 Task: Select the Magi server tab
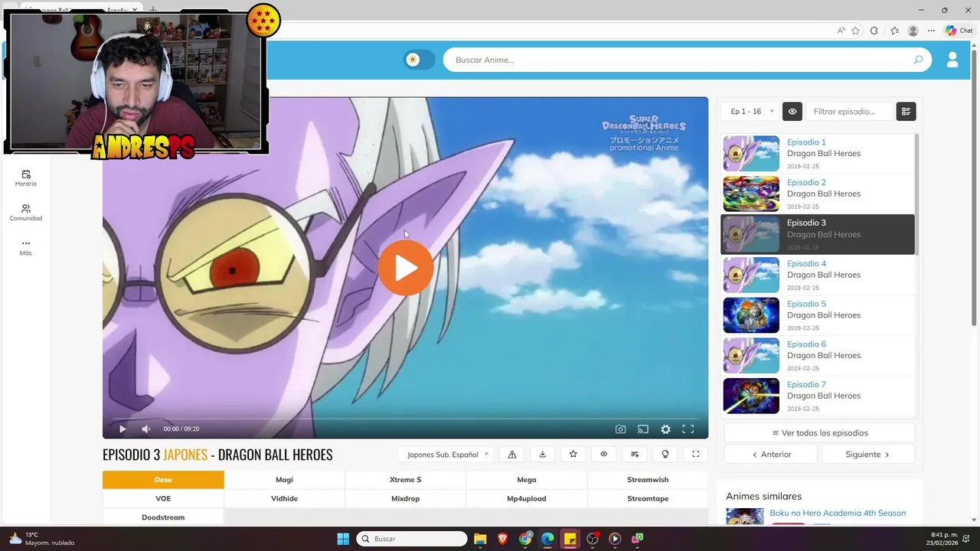[284, 480]
